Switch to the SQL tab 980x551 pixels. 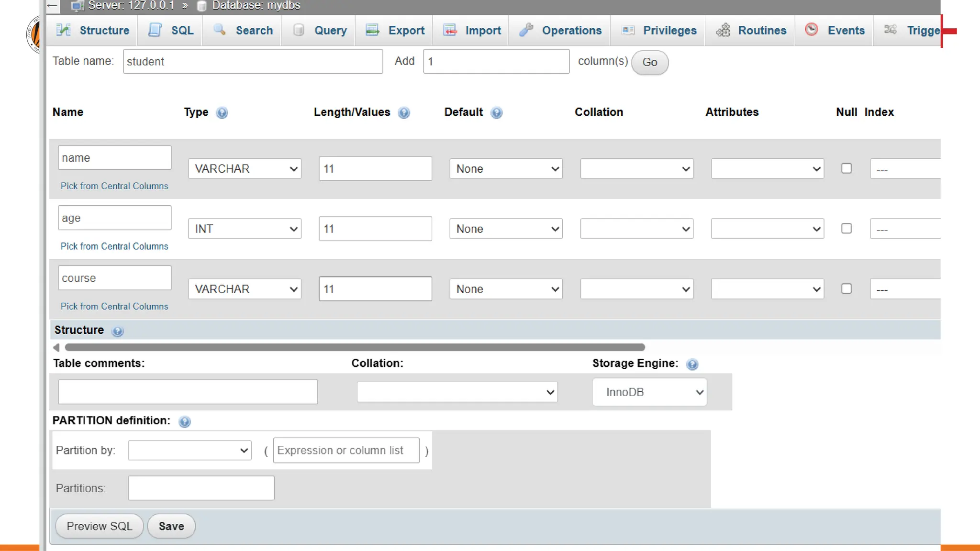coord(170,30)
